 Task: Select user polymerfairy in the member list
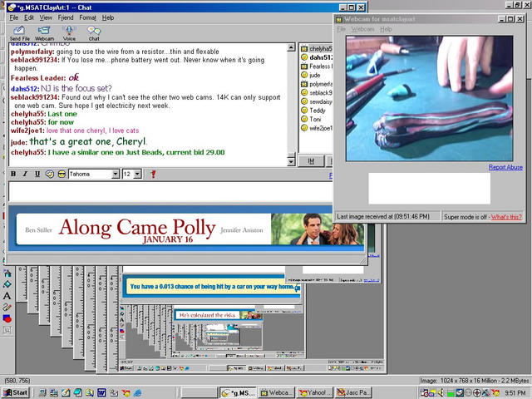click(317, 84)
